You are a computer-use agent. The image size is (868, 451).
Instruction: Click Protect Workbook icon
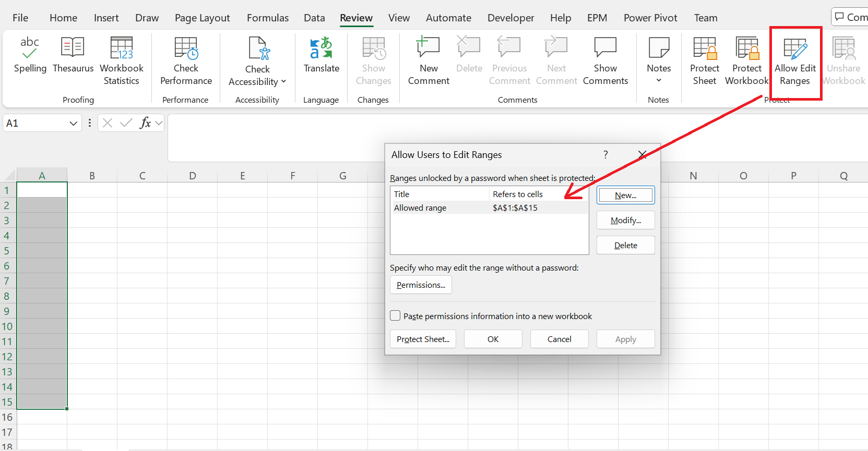click(x=747, y=48)
